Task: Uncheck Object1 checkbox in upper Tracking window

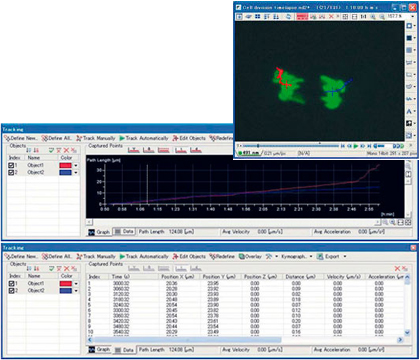Action: point(11,165)
